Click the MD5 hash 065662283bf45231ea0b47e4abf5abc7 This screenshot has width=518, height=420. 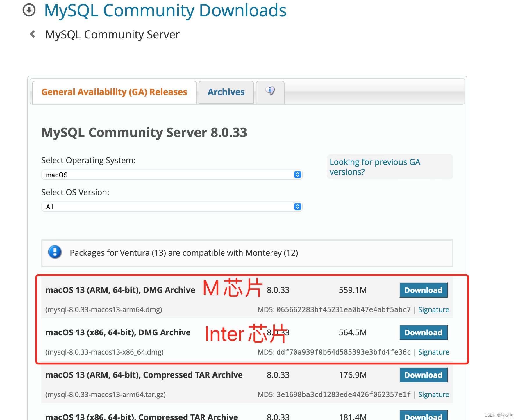click(x=344, y=309)
